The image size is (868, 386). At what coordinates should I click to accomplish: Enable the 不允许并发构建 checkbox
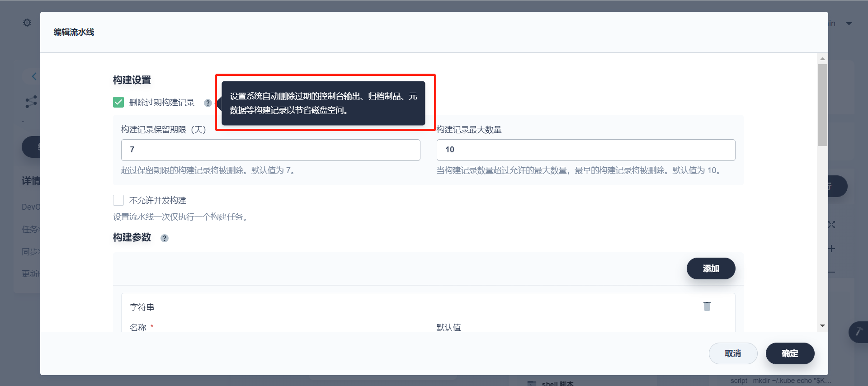click(x=118, y=200)
